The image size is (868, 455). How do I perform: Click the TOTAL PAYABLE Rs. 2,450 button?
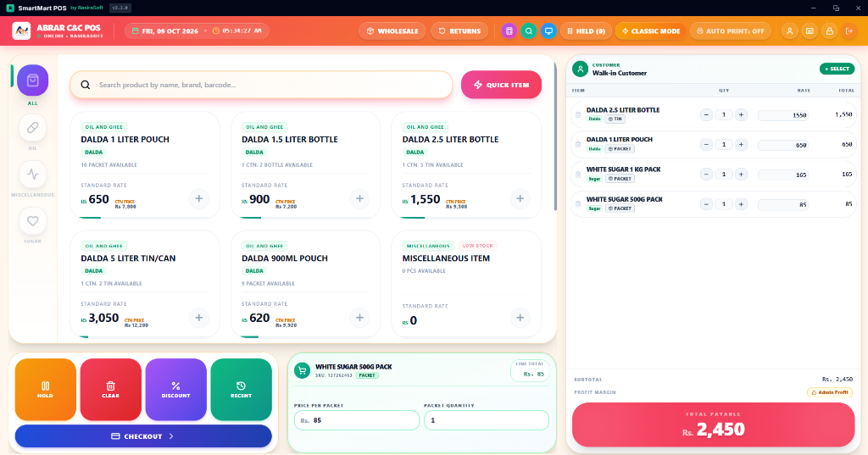713,424
